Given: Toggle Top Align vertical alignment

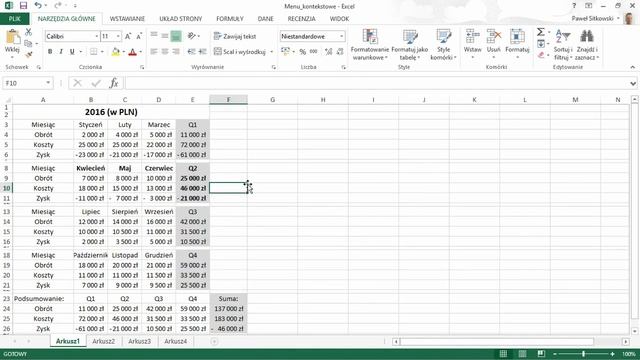Looking at the screenshot, I should point(154,36).
